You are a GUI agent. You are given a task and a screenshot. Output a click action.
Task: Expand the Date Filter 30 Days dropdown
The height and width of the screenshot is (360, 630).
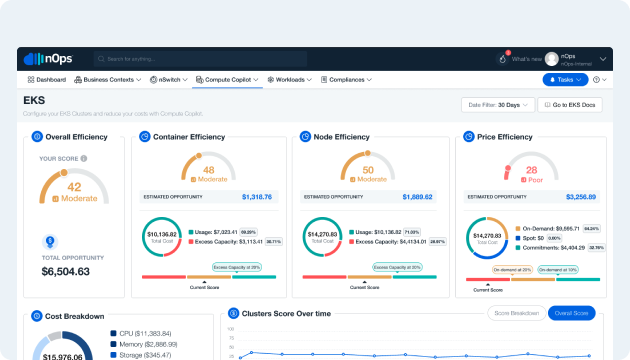click(498, 105)
